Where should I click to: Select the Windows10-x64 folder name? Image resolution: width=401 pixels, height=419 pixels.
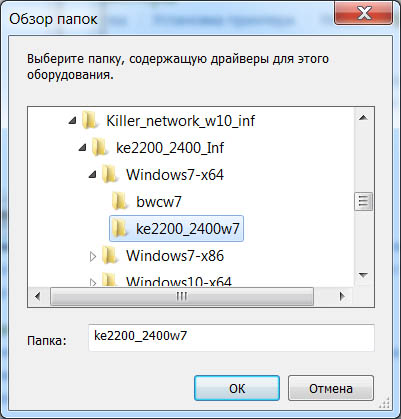[179, 281]
